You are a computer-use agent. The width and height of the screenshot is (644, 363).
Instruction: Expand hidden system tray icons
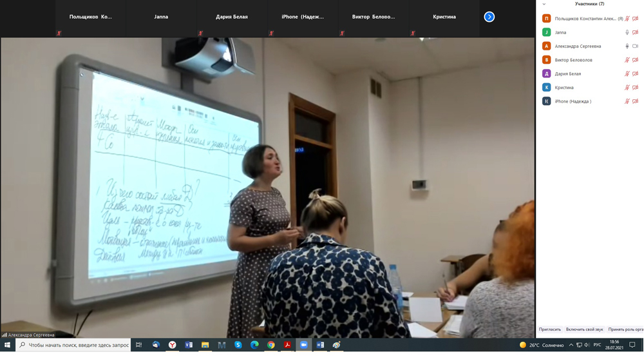click(571, 345)
